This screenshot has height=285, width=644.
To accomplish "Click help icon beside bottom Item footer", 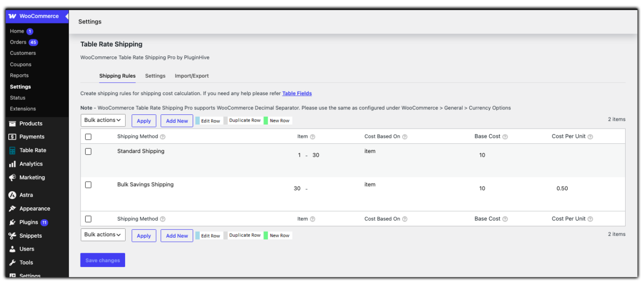I will click(312, 219).
